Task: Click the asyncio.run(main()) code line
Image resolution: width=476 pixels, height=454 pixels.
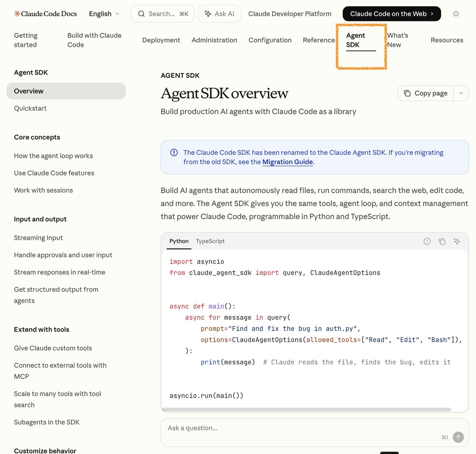Action: [x=206, y=396]
